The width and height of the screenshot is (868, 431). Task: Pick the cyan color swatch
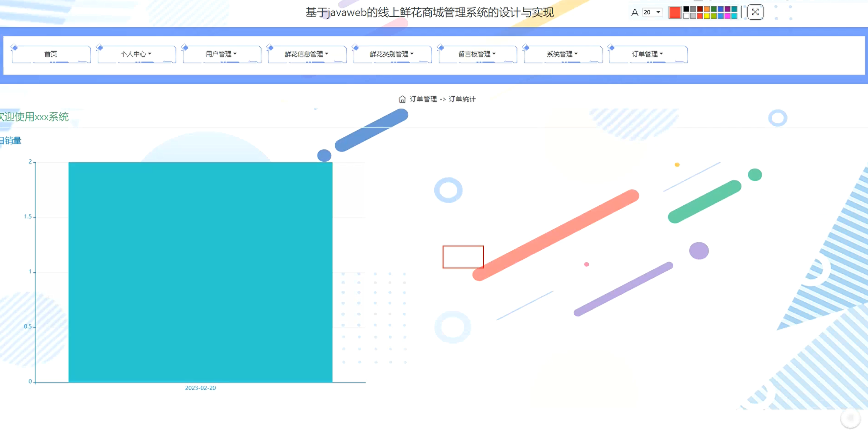tap(735, 16)
